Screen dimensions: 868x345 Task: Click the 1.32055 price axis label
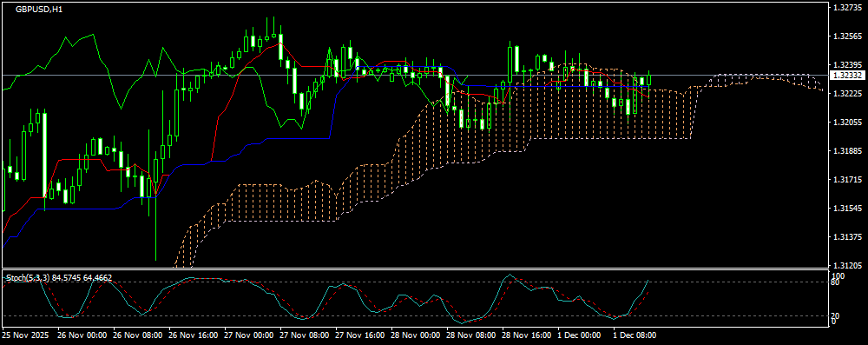point(848,122)
